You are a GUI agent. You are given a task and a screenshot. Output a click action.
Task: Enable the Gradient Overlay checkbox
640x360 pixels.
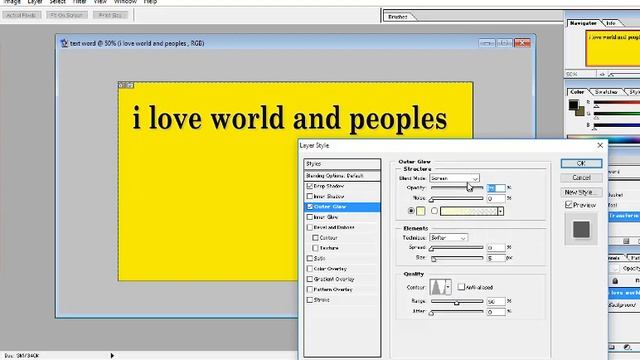point(309,279)
